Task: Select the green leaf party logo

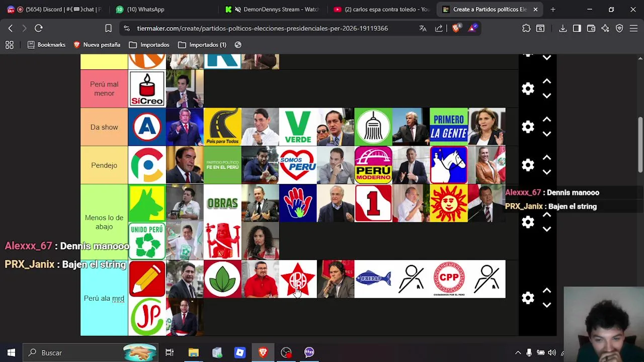Action: (222, 279)
